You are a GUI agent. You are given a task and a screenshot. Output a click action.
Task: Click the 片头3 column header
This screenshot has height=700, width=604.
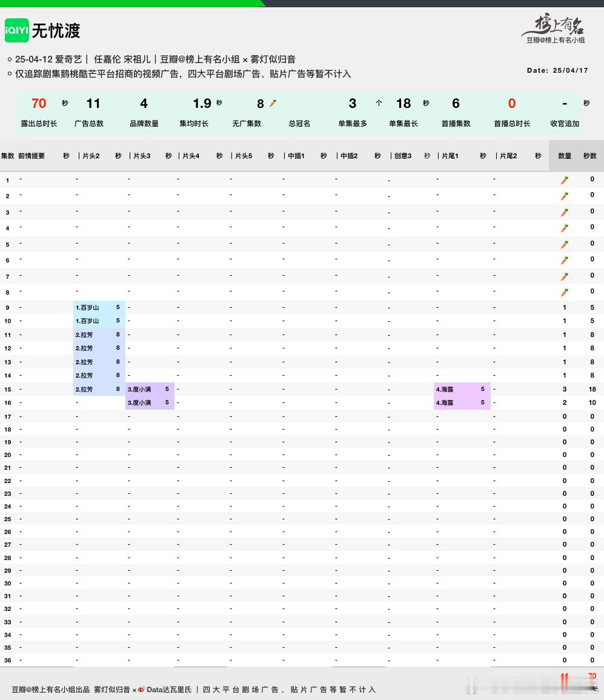[x=142, y=156]
